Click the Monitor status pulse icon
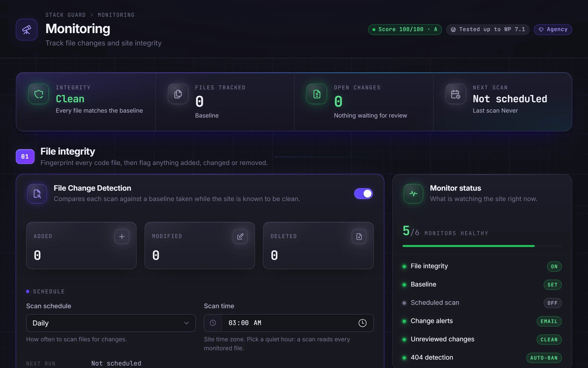The height and width of the screenshot is (368, 588). [x=413, y=194]
